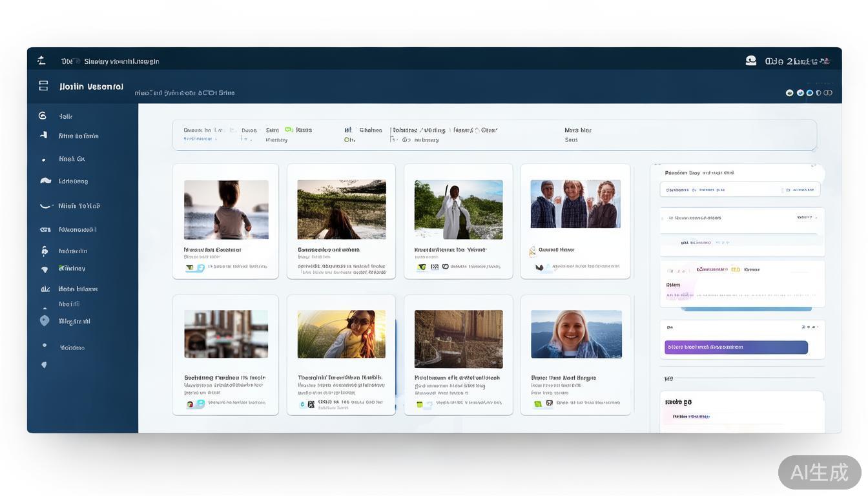Click the user avatar icon at top right
This screenshot has height=496, width=868.
[x=750, y=61]
